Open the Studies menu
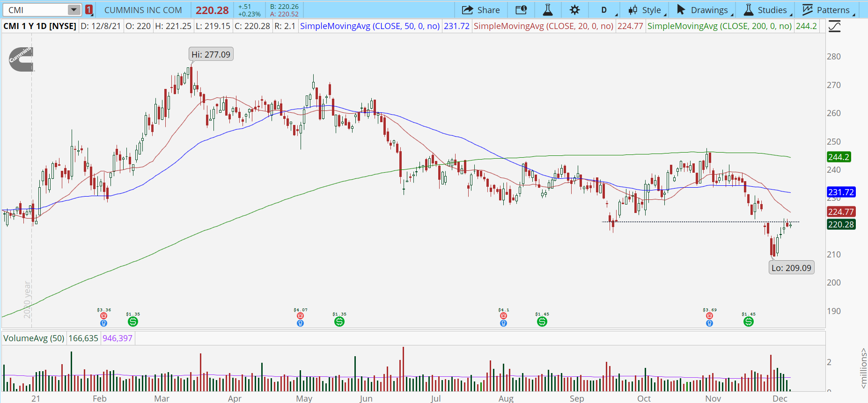Viewport: 868px width, 403px height. tap(766, 10)
